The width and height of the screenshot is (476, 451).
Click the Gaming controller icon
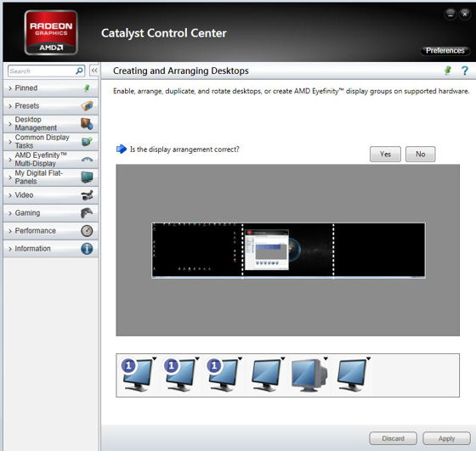87,213
